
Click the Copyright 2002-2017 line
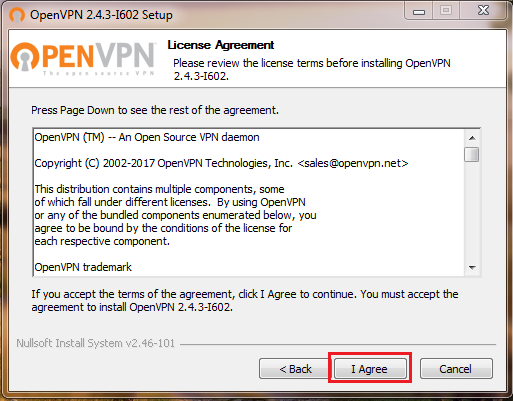pyautogui.click(x=221, y=163)
